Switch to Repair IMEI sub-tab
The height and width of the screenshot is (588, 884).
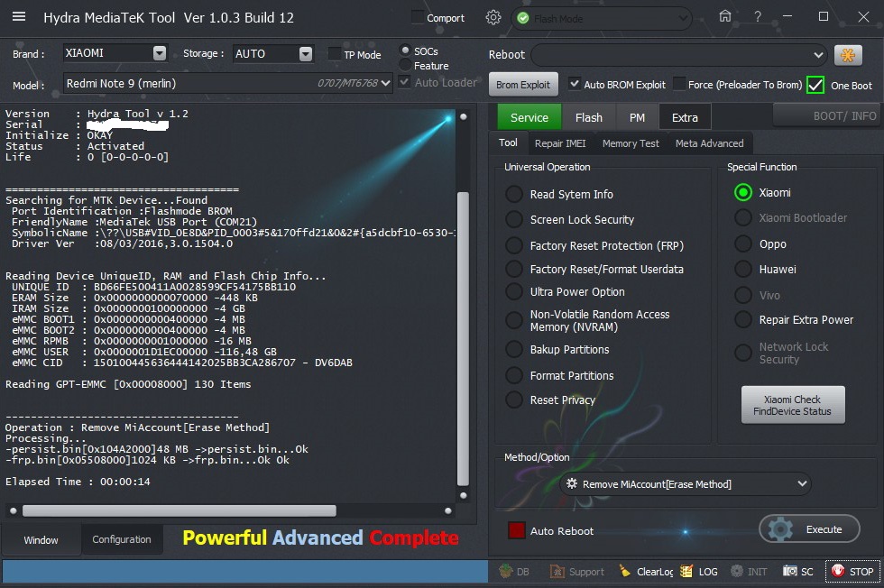(560, 143)
